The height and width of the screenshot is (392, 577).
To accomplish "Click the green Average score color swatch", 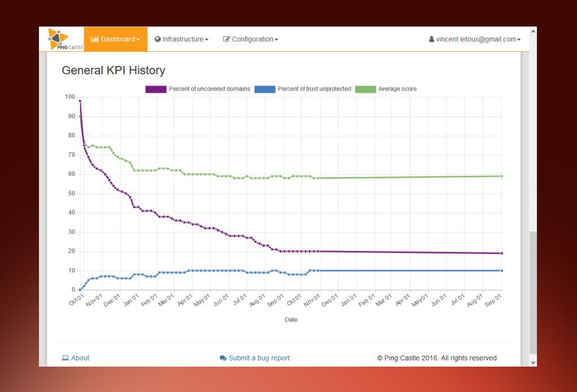I will 365,89.
